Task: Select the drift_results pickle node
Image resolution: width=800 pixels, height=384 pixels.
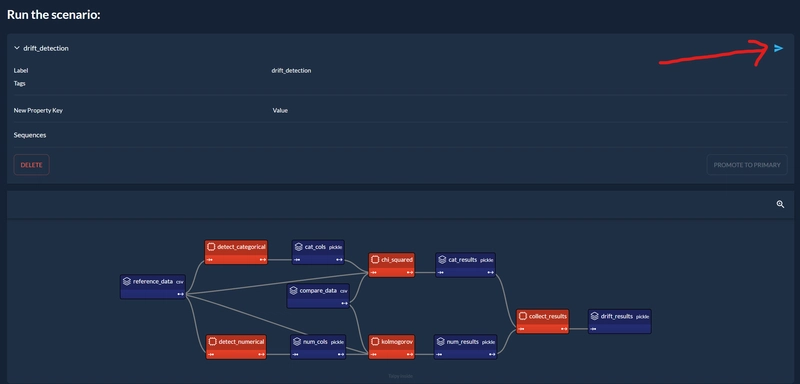Action: (619, 321)
